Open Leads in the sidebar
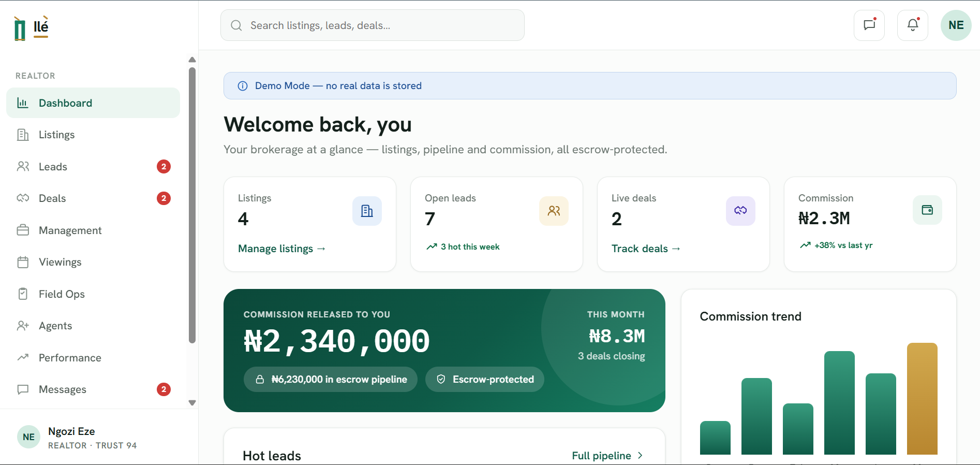Viewport: 980px width, 465px height. coord(93,167)
